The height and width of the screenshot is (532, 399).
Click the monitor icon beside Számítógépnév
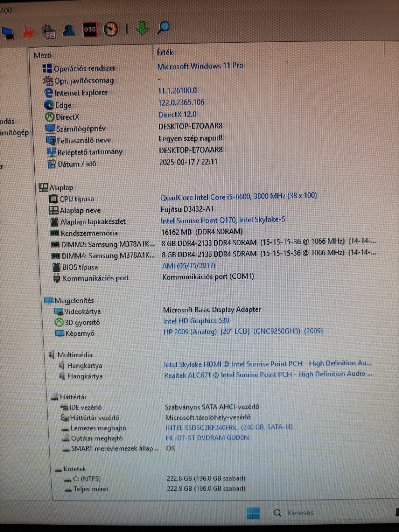click(50, 129)
